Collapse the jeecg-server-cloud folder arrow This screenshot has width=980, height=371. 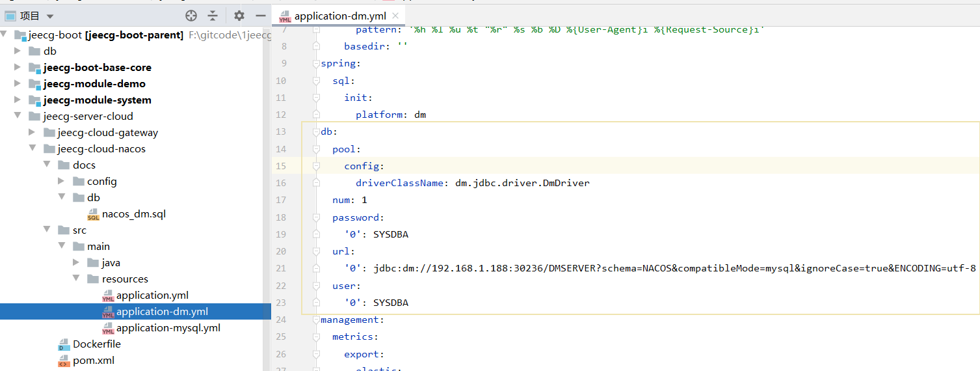point(18,117)
